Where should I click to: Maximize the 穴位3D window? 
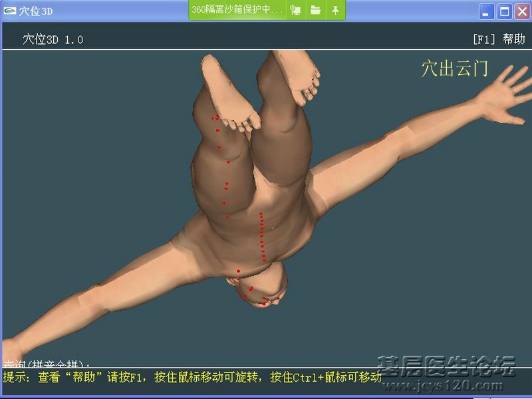504,11
